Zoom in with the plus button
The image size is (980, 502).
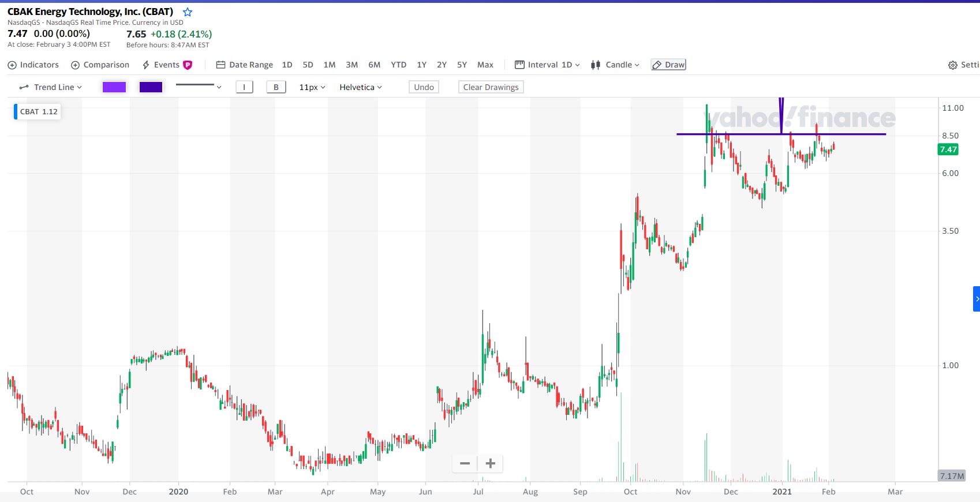click(491, 463)
